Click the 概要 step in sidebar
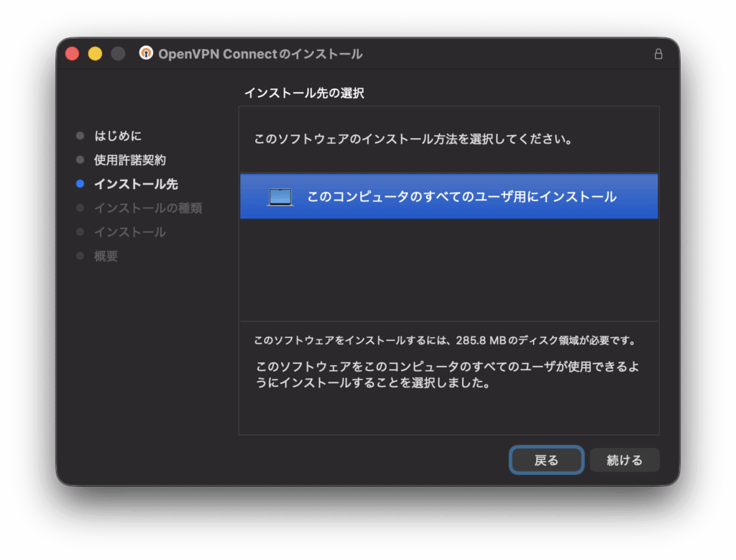 [106, 256]
